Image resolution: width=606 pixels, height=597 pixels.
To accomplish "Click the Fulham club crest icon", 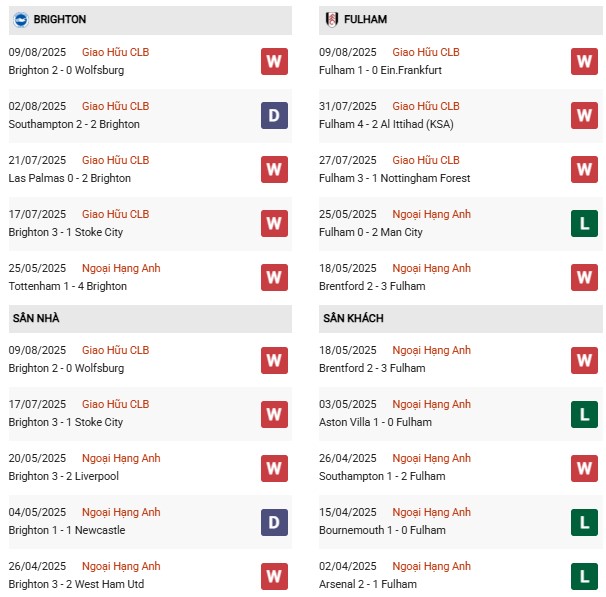I will pyautogui.click(x=331, y=19).
